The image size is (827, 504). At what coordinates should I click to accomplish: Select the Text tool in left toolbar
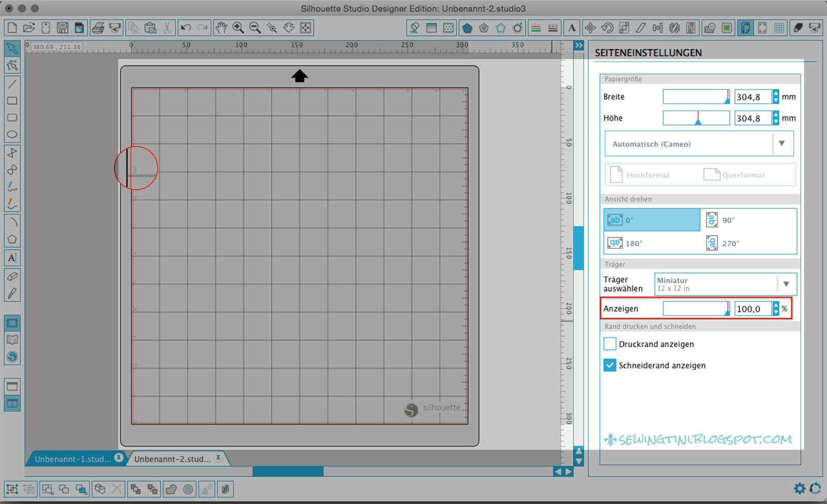pyautogui.click(x=12, y=258)
